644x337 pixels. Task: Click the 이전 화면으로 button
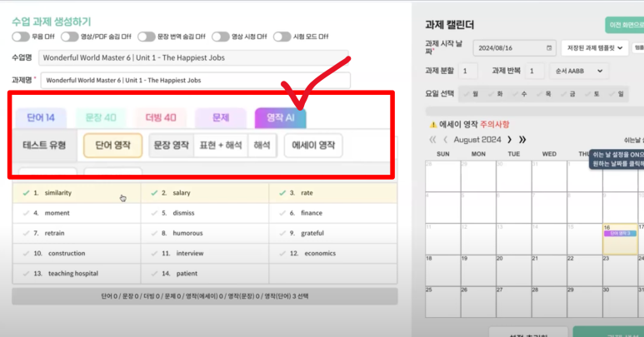[x=625, y=25]
